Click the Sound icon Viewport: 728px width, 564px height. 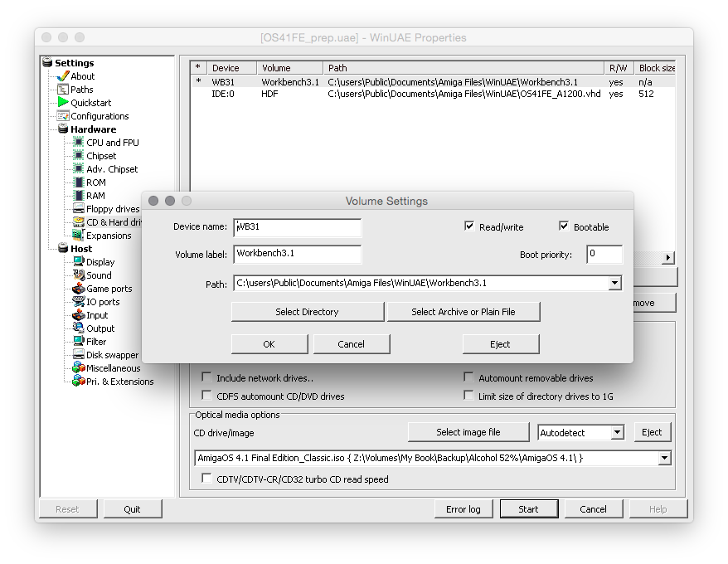79,275
